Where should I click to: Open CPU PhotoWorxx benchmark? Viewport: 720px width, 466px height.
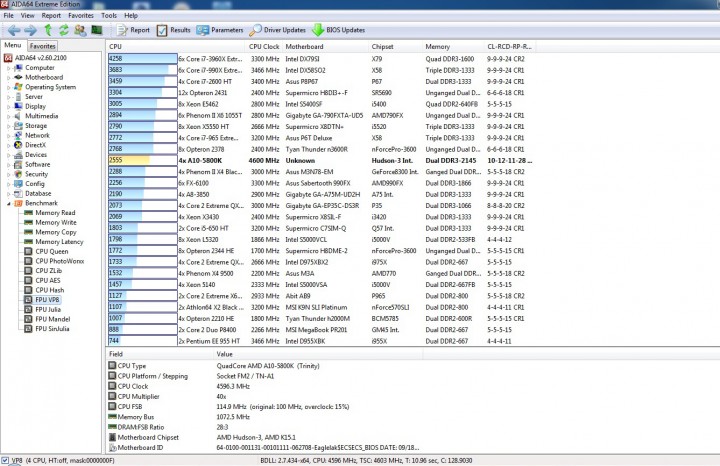(54, 261)
